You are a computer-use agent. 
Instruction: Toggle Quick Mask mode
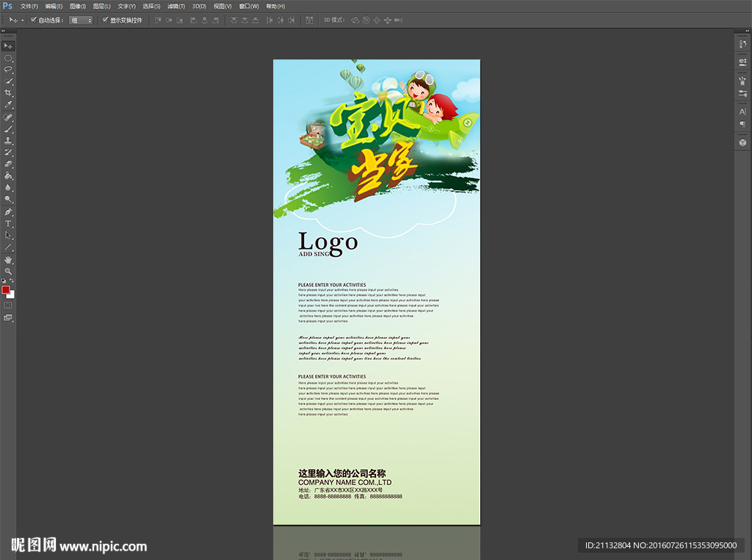(9, 305)
